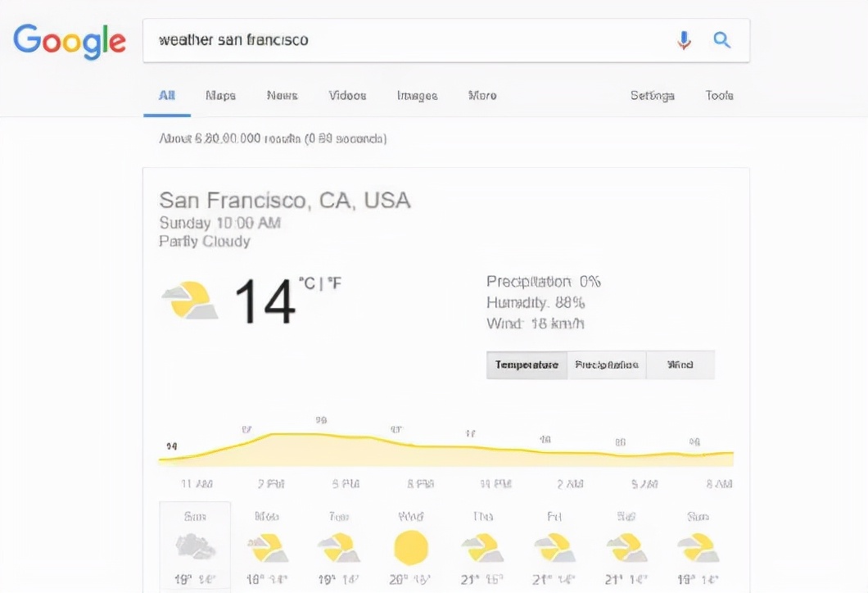
Task: Select Thursday's forecast icon
Action: click(481, 548)
